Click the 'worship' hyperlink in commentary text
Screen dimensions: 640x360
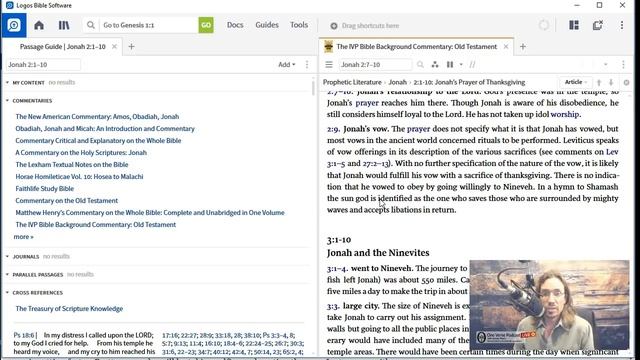pos(564,114)
